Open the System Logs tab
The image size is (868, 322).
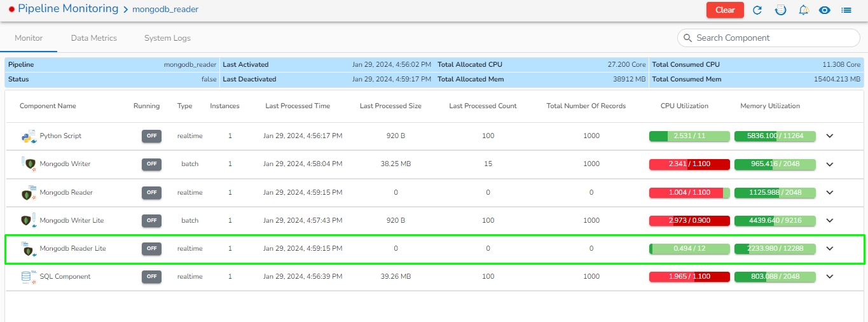pyautogui.click(x=167, y=38)
